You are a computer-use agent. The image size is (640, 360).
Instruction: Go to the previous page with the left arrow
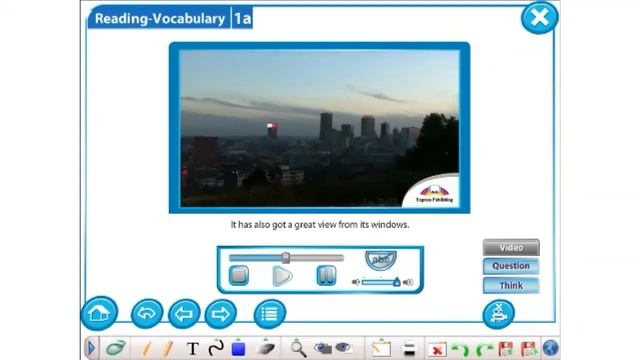click(184, 313)
